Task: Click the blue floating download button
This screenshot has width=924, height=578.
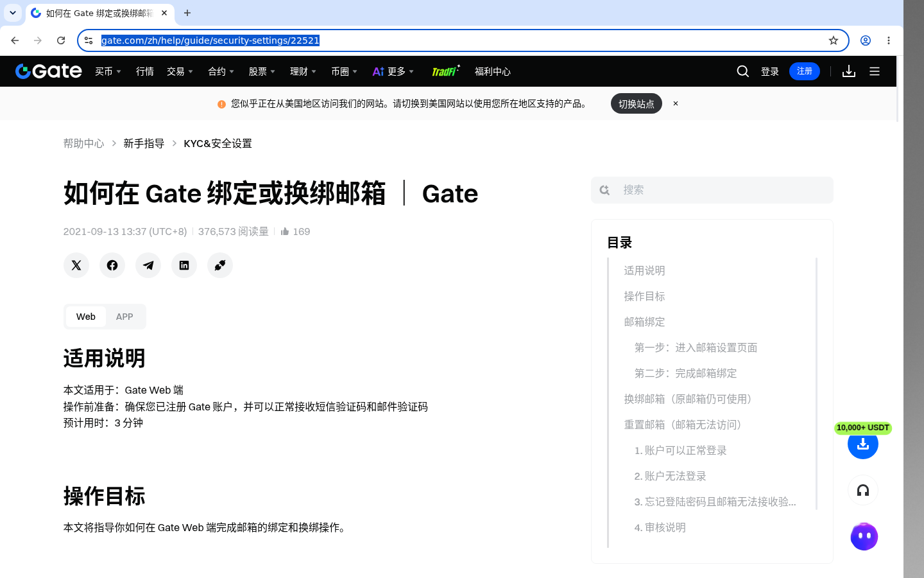Action: pos(863,444)
